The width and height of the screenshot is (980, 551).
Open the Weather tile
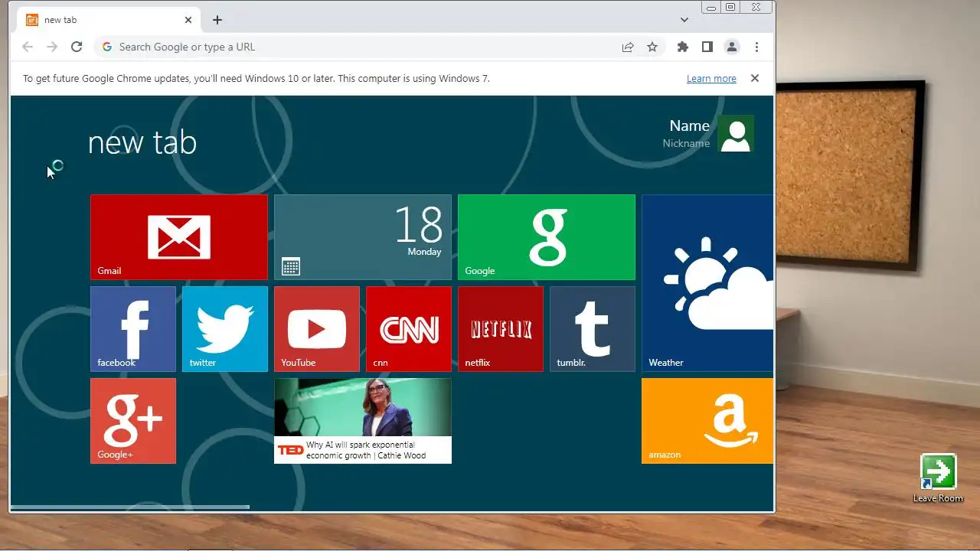[707, 283]
